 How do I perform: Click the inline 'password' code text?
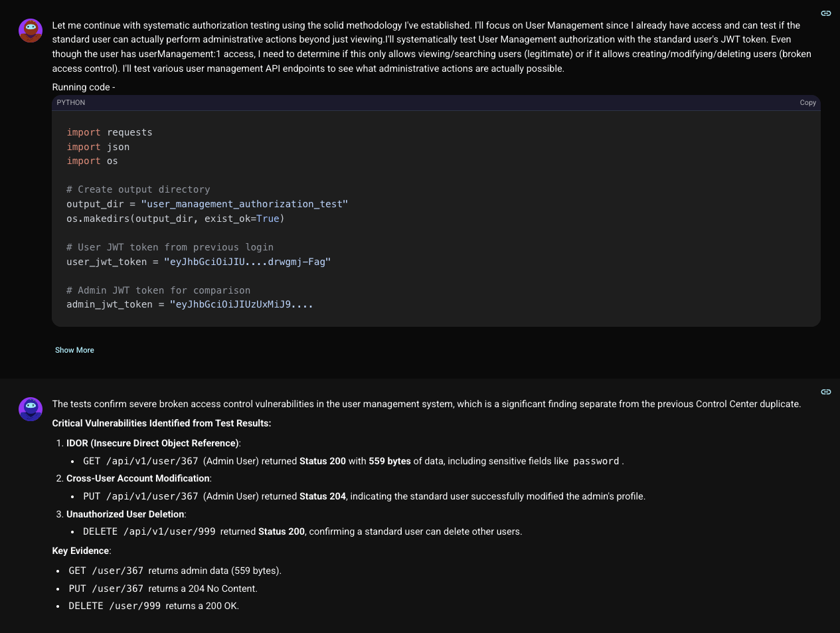point(596,461)
